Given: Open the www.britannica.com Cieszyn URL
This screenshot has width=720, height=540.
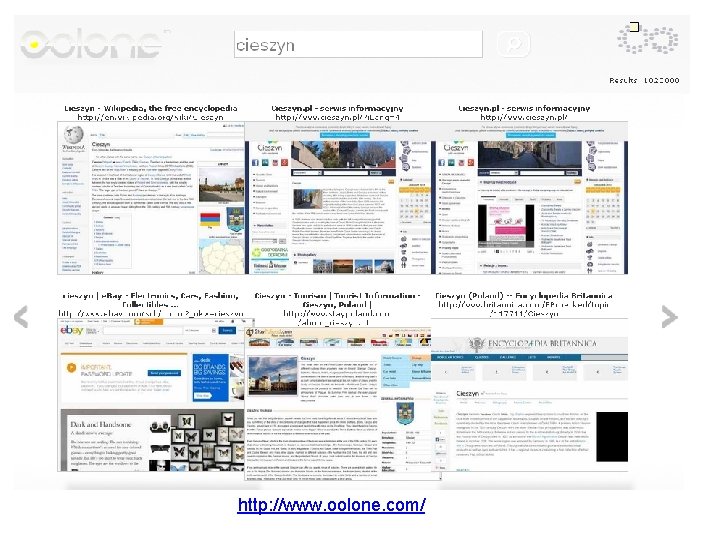Looking at the screenshot, I should coord(524,309).
